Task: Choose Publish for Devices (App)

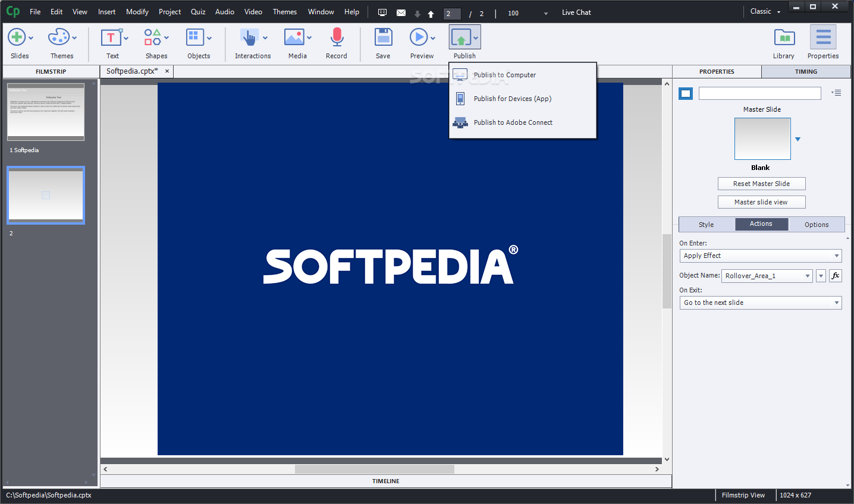Action: [x=523, y=99]
